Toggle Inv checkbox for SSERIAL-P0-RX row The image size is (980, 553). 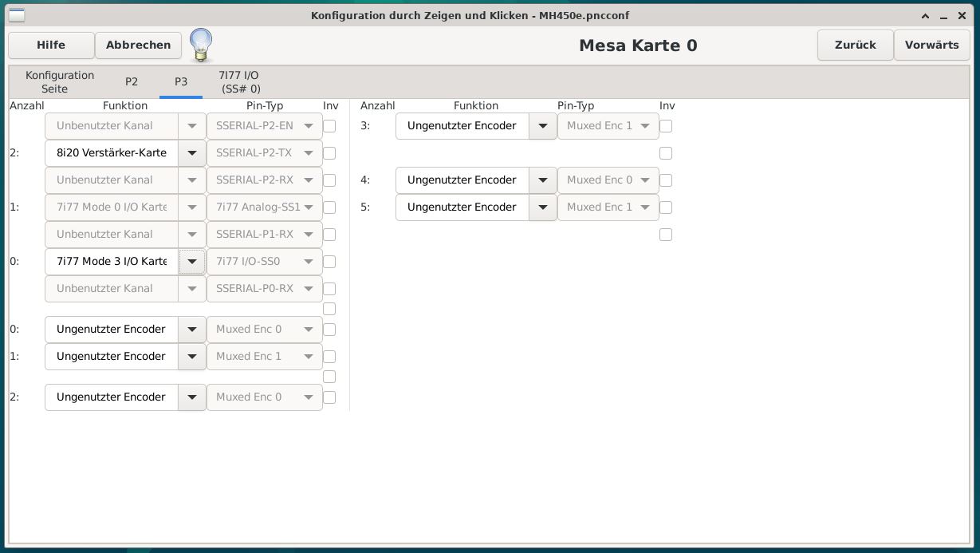[x=329, y=289]
